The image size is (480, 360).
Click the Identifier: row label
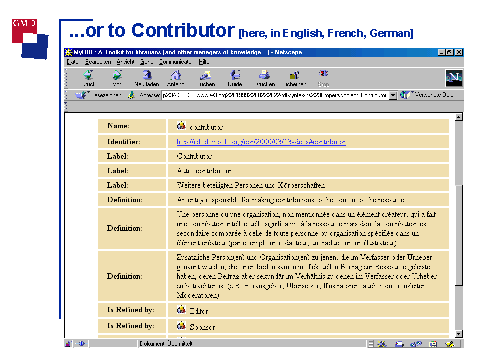click(x=124, y=142)
